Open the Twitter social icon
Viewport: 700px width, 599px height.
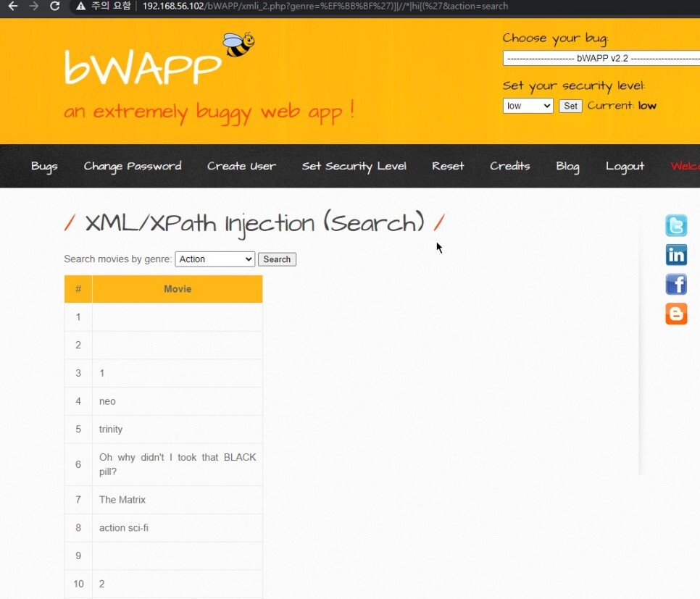pos(676,225)
